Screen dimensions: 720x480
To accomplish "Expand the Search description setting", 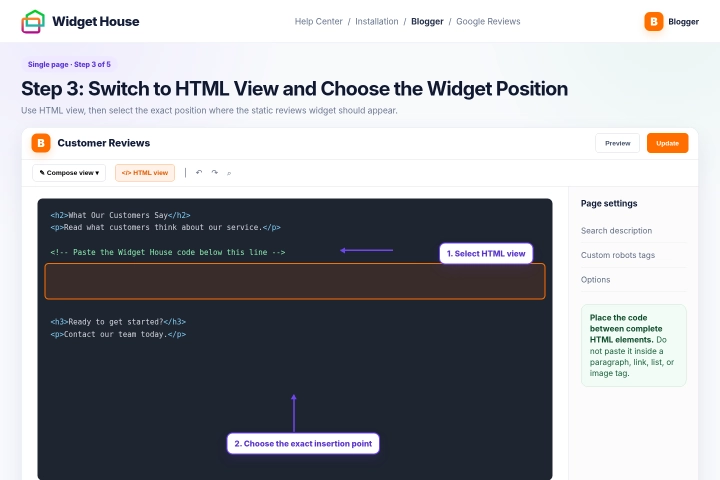I will [x=633, y=231].
